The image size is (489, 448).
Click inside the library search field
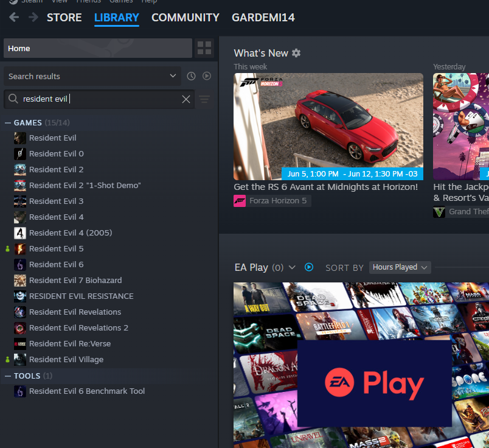coord(99,99)
